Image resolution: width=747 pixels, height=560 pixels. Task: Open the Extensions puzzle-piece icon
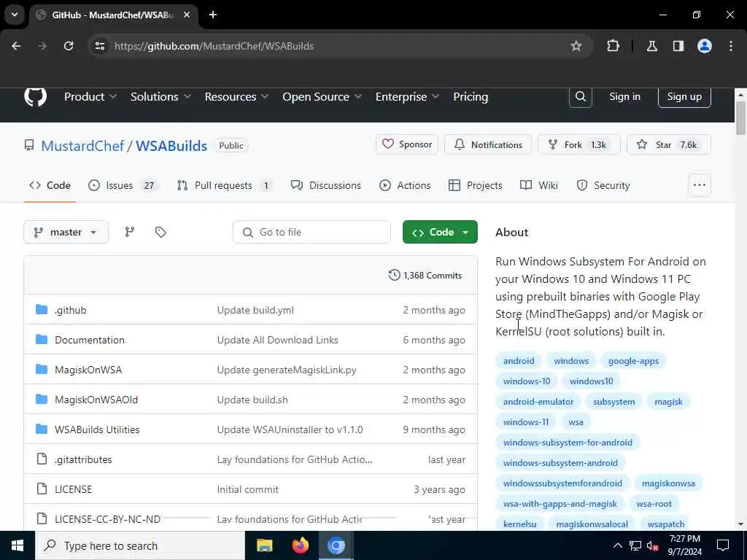tap(613, 46)
